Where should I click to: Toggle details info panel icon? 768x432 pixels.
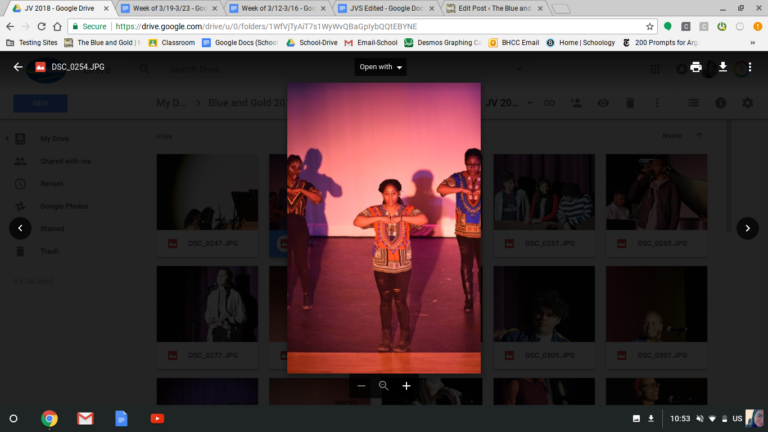(x=720, y=103)
